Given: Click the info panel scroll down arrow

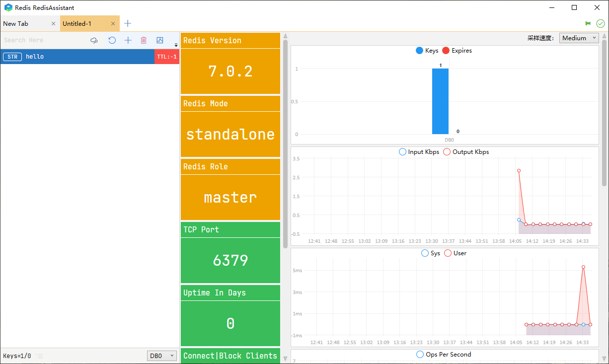Looking at the screenshot, I should pos(285,359).
